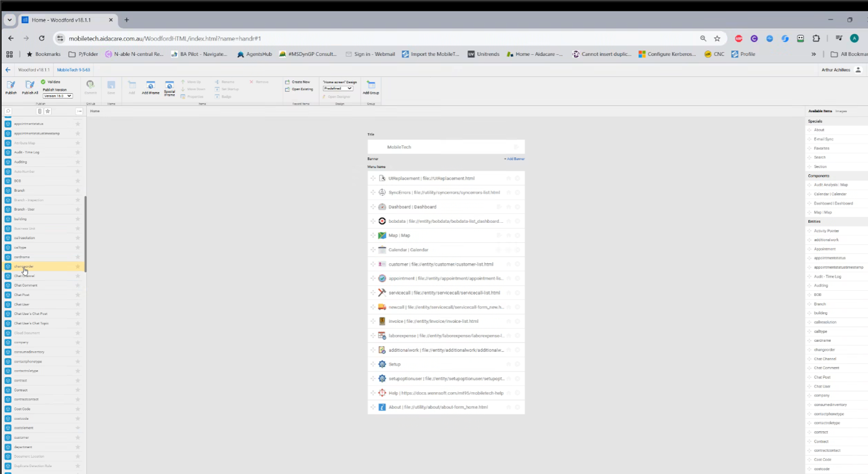The width and height of the screenshot is (868, 474).
Task: Select the invoice menu item row
Action: pyautogui.click(x=446, y=321)
